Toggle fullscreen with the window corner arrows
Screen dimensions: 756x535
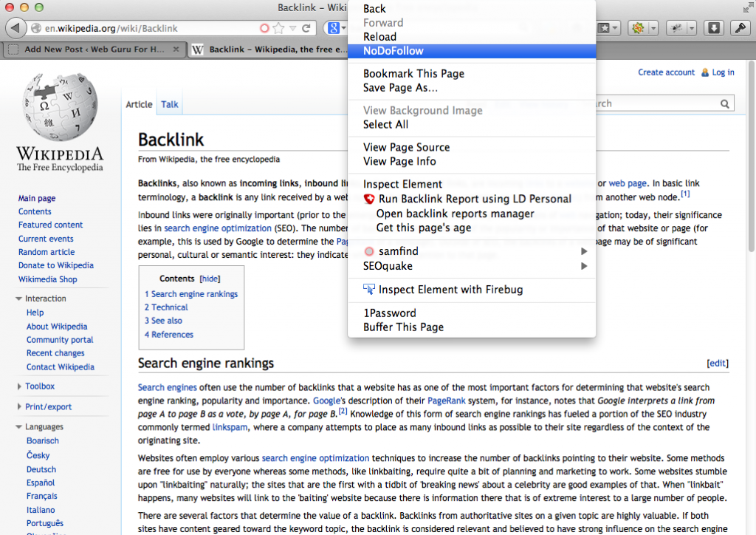tap(748, 7)
